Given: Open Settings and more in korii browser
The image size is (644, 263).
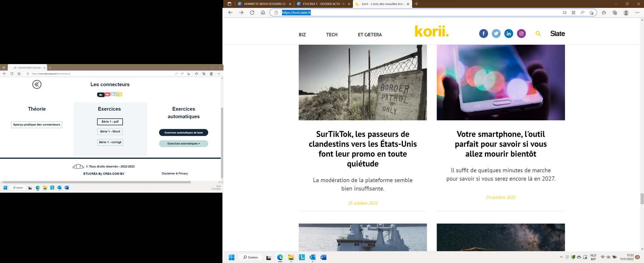Looking at the screenshot, I should pyautogui.click(x=637, y=12).
